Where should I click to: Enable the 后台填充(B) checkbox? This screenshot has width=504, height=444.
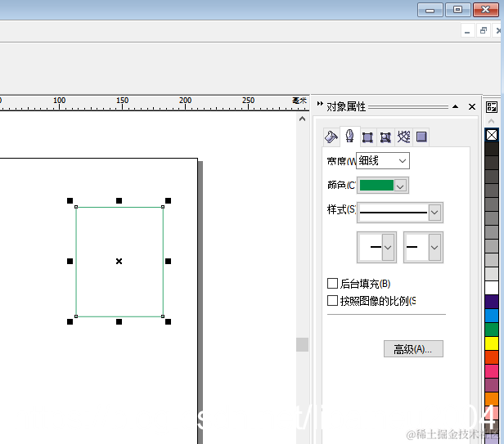point(332,284)
